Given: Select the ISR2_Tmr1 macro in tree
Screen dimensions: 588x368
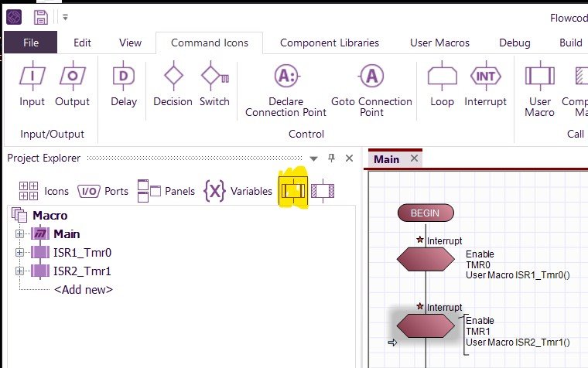Looking at the screenshot, I should pos(82,271).
